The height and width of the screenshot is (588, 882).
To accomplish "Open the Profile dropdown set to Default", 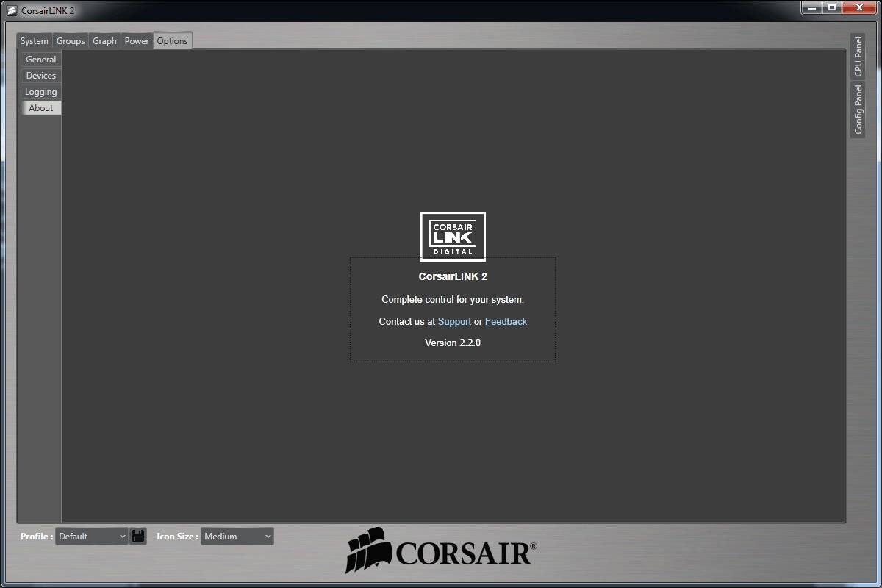I will tap(92, 537).
